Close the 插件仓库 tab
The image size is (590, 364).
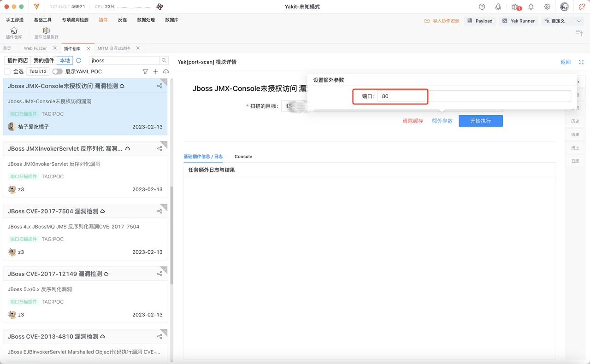click(88, 48)
